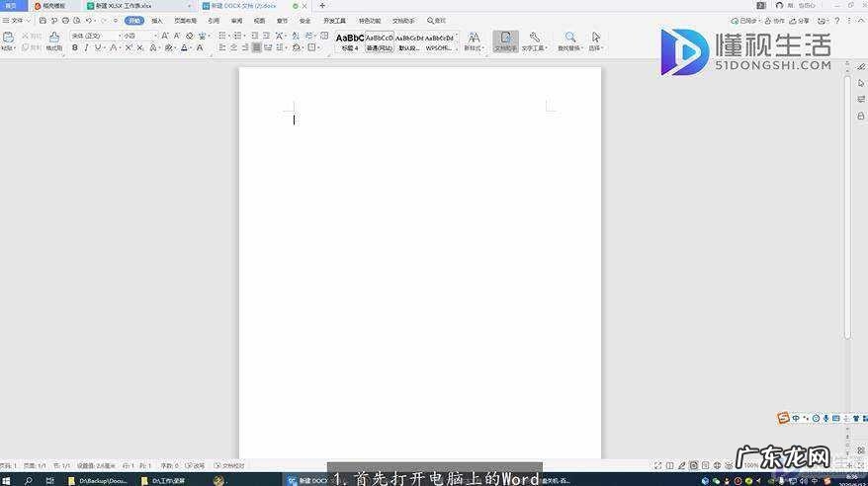The width and height of the screenshot is (868, 486).
Task: Switch to the Developer Tools ribbon tab
Action: click(334, 21)
